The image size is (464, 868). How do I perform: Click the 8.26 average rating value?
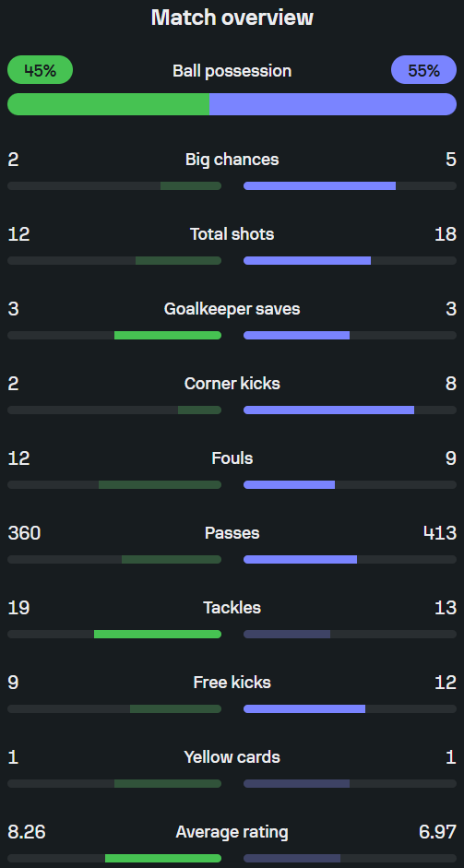[x=27, y=832]
